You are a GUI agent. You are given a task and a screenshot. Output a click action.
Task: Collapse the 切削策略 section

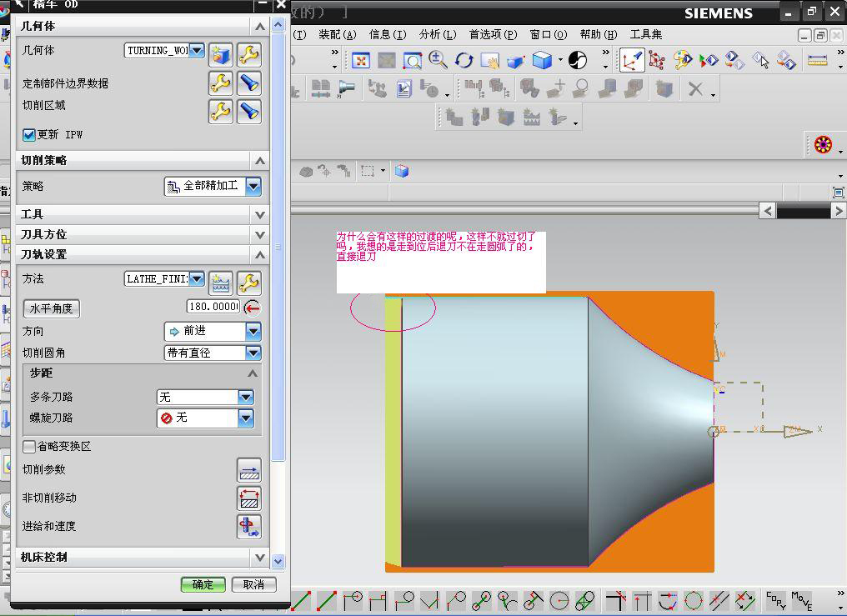(x=260, y=160)
